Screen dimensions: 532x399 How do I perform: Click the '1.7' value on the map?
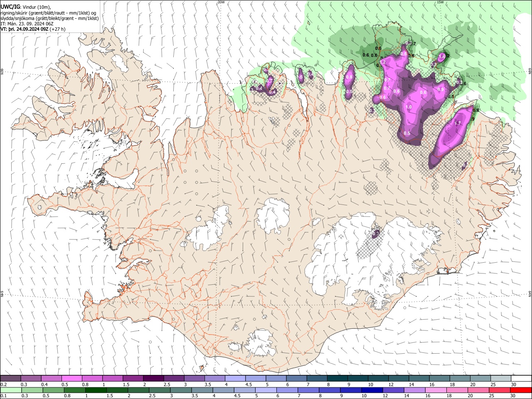tap(458, 123)
